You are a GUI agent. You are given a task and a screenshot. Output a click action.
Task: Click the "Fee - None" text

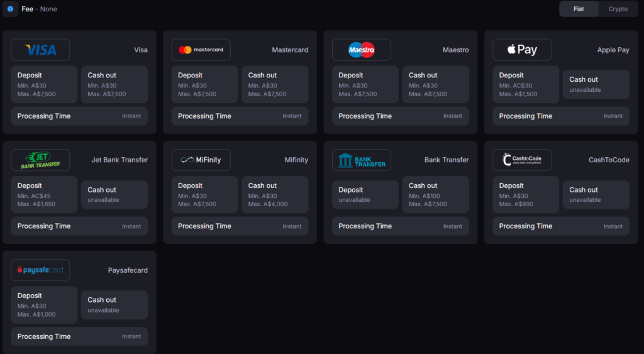[x=40, y=9]
